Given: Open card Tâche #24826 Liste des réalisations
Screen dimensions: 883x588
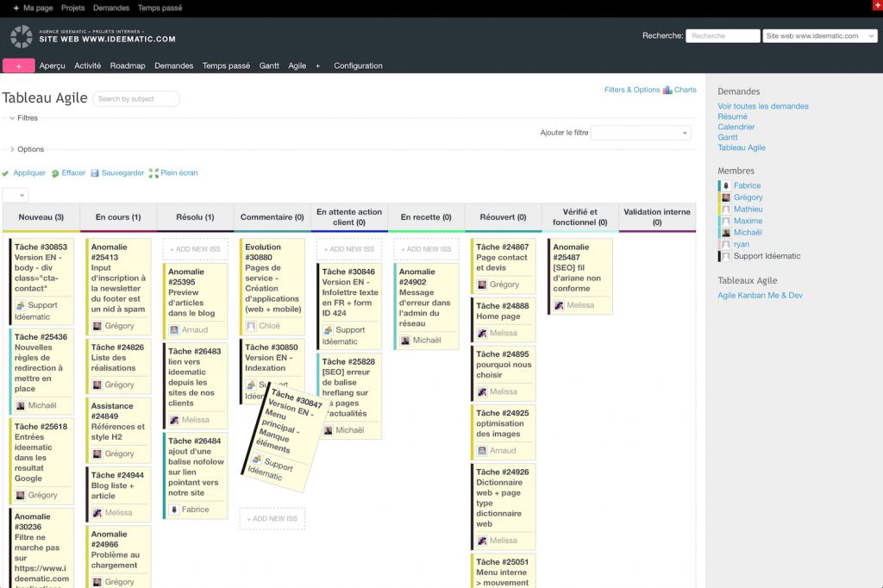Looking at the screenshot, I should coord(118,366).
